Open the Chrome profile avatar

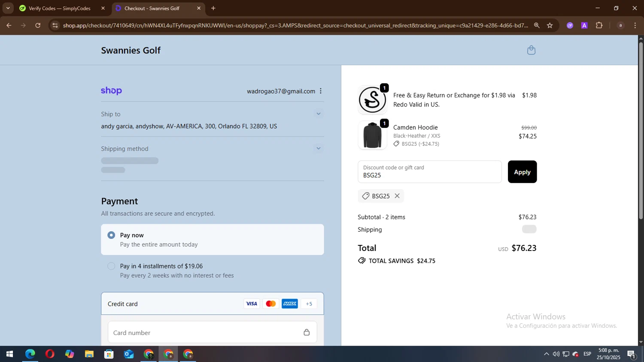tap(620, 25)
